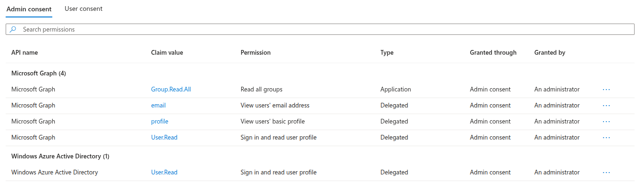Open ellipsis menu for Microsoft Graph User.Read row

[606, 138]
